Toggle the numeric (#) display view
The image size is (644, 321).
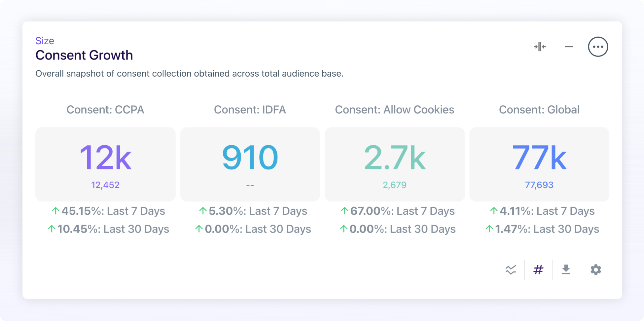click(x=538, y=270)
